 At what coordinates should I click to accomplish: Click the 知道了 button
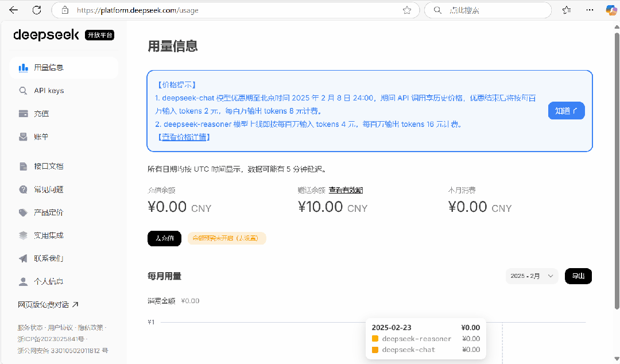[x=566, y=110]
